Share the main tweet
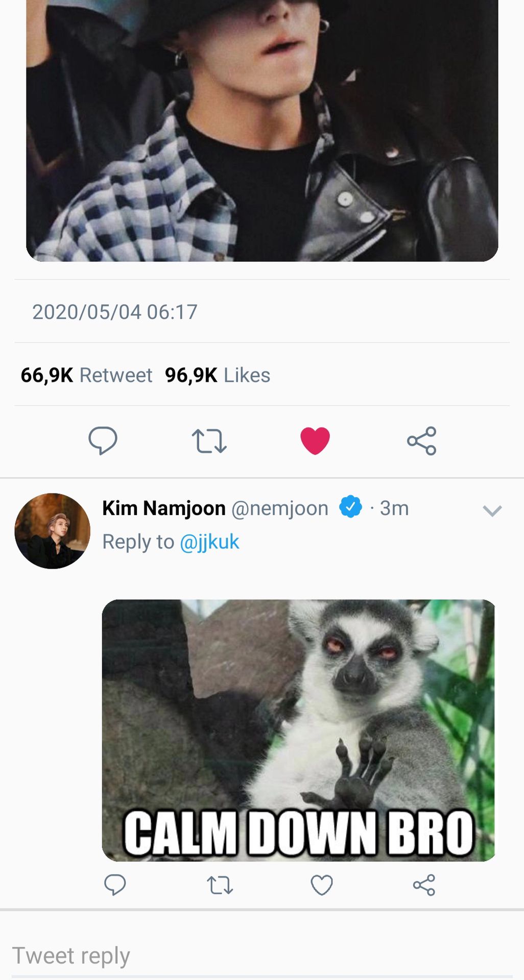The height and width of the screenshot is (980, 524). (x=422, y=441)
